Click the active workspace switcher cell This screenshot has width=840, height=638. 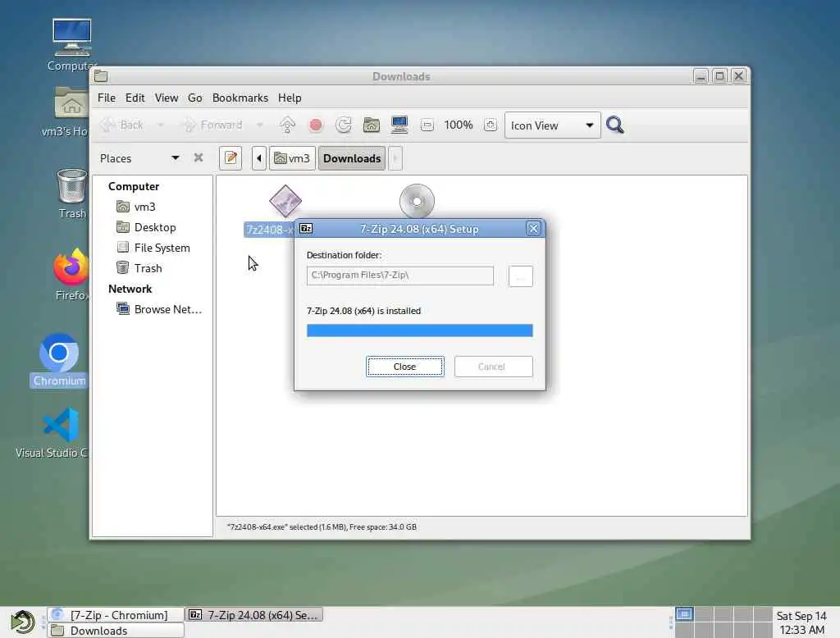point(684,614)
